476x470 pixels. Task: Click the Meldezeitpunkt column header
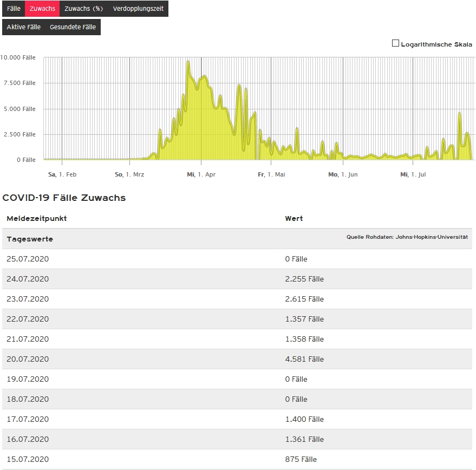click(x=37, y=218)
